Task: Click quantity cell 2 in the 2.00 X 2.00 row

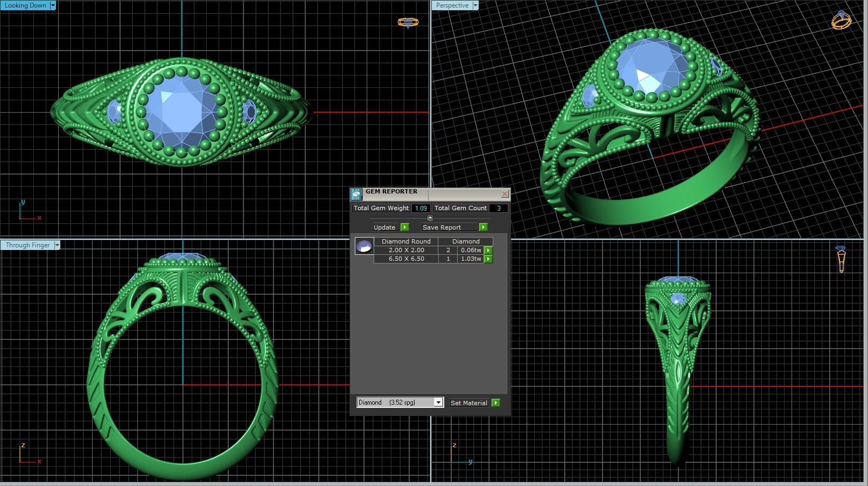Action: click(448, 250)
